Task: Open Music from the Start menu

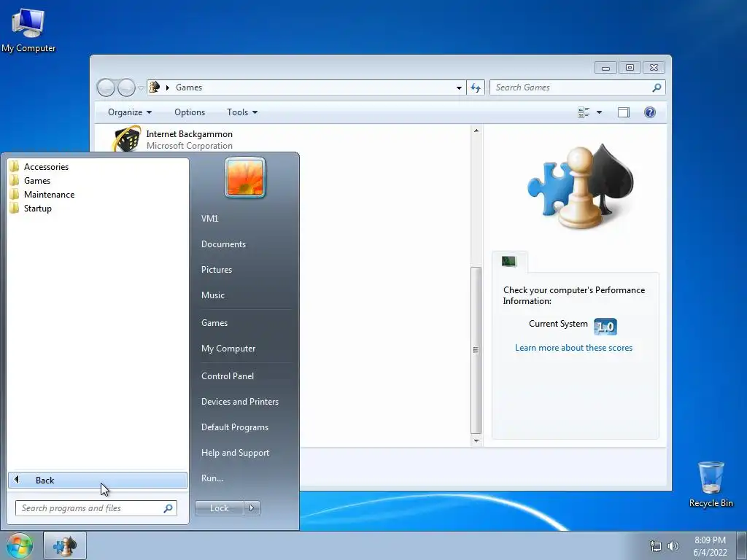Action: (213, 295)
